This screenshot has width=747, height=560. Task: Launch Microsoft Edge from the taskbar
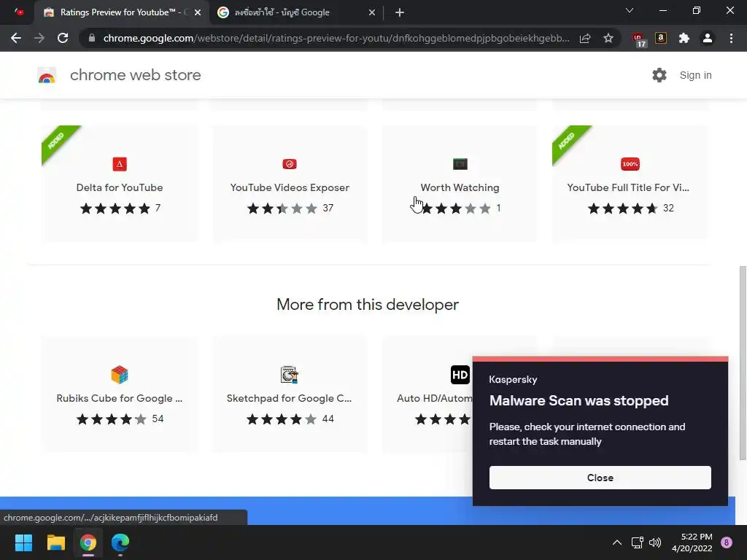tap(120, 542)
